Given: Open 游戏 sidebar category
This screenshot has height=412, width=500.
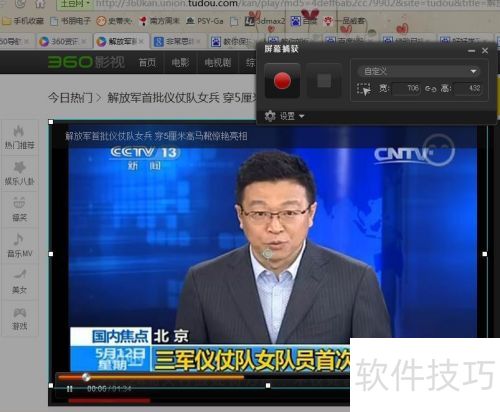Looking at the screenshot, I should [x=19, y=318].
